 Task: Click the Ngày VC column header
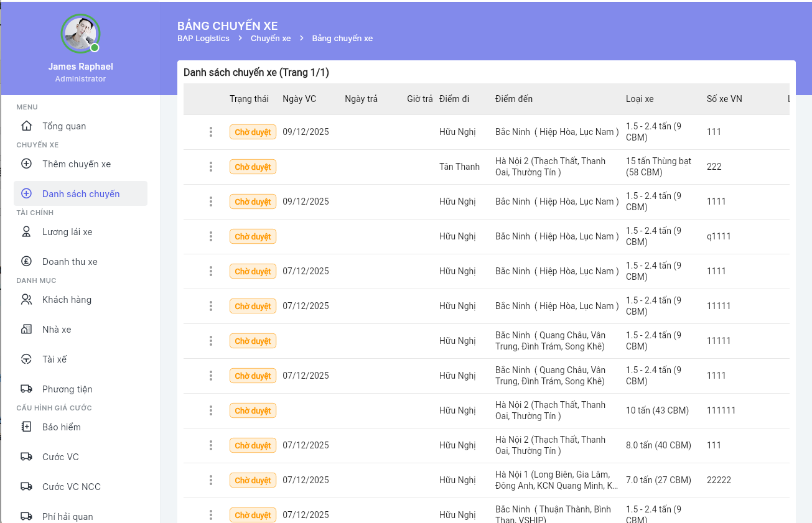(x=299, y=99)
